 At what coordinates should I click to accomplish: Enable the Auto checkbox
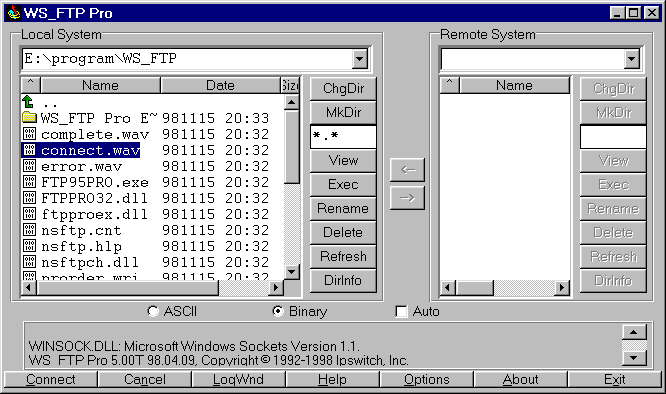(x=401, y=312)
